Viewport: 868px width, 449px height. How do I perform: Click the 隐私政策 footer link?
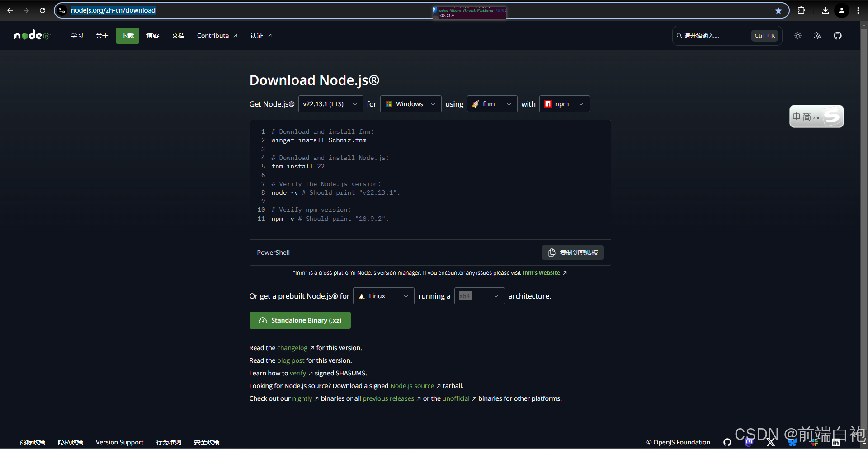pos(71,442)
